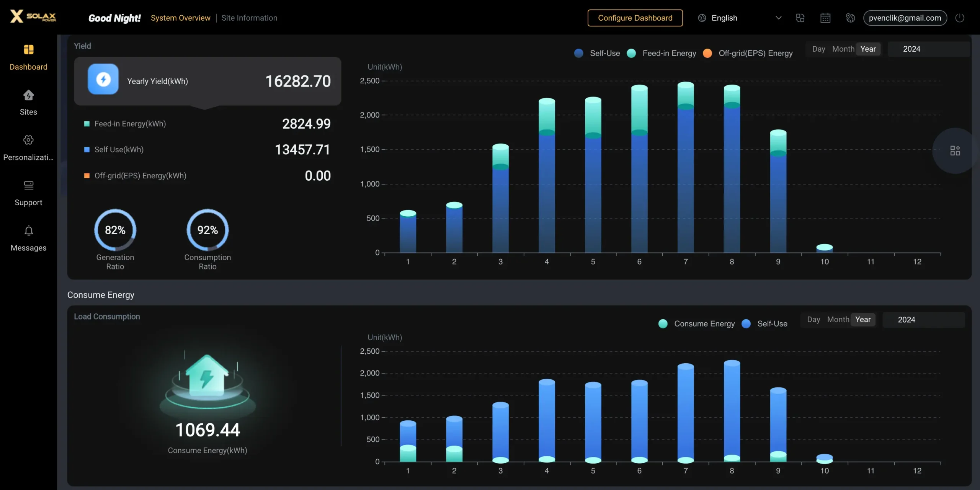Select Year view in Load Consumption chart
Screen dimensions: 980x490
tap(863, 320)
